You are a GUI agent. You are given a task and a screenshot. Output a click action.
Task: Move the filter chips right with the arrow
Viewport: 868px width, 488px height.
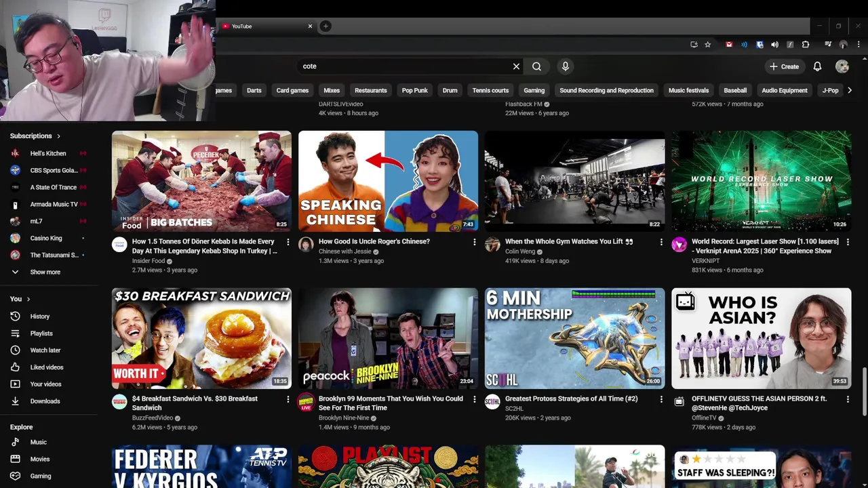point(849,90)
